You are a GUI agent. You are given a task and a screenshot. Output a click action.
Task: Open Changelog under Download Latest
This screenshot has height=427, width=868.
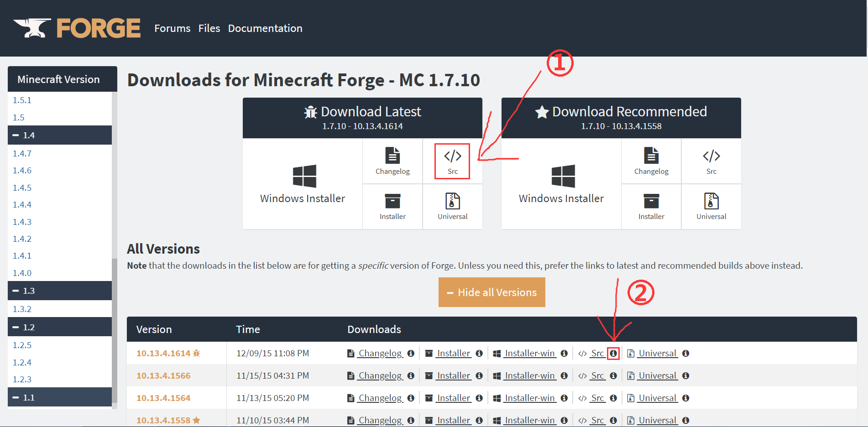tap(392, 161)
